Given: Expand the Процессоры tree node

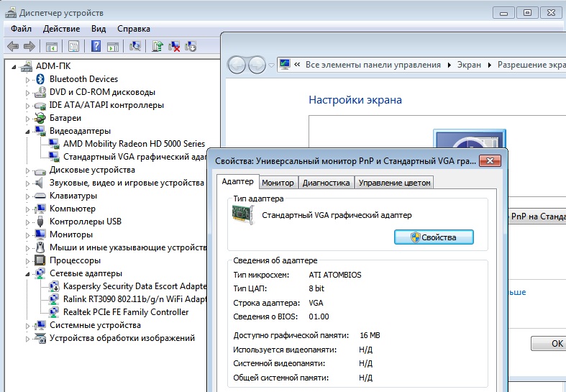Looking at the screenshot, I should pos(29,260).
